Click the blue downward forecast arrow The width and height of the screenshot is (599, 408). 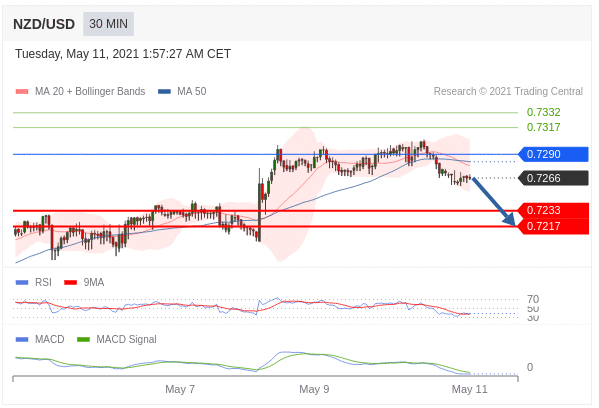click(494, 201)
